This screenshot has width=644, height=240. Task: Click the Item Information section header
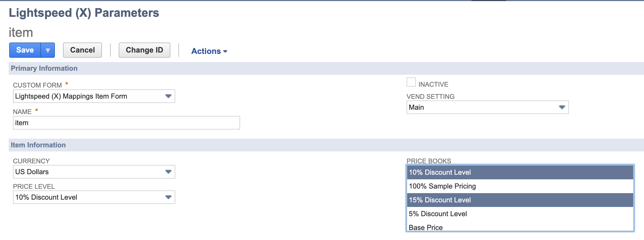click(38, 145)
